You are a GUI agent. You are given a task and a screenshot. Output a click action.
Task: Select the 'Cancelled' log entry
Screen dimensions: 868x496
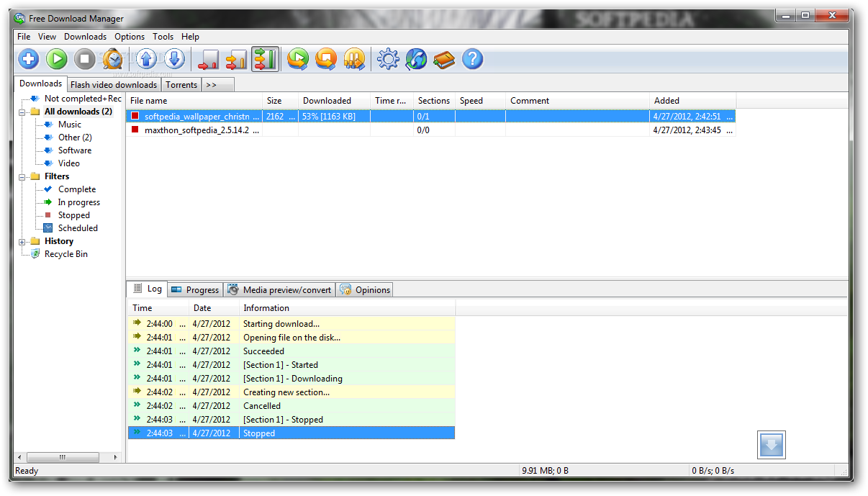291,406
